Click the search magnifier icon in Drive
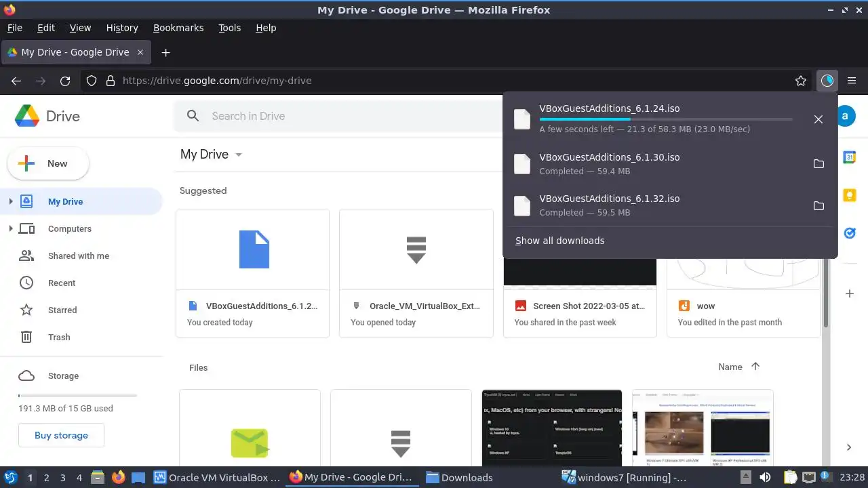868x488 pixels. click(x=193, y=116)
